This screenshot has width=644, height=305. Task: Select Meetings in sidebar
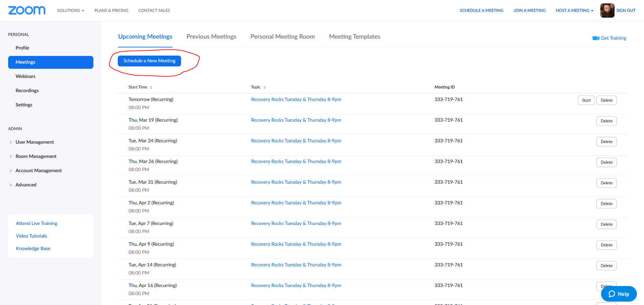coord(51,62)
